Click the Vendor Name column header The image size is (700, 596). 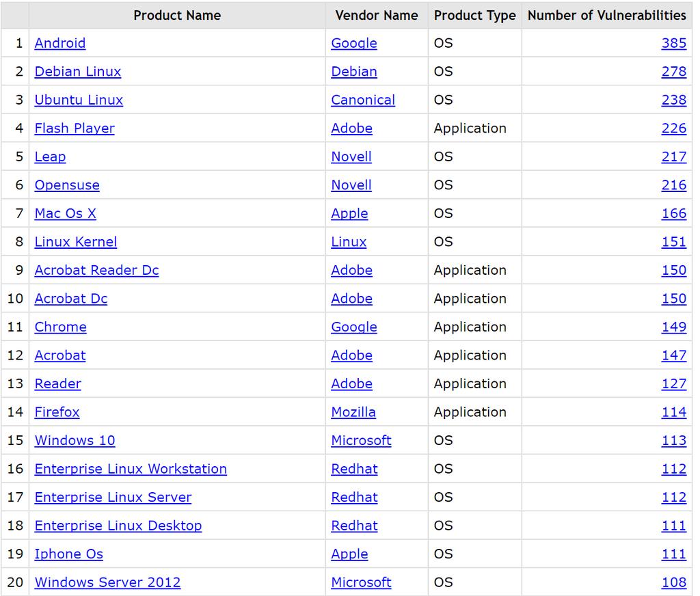coord(377,16)
